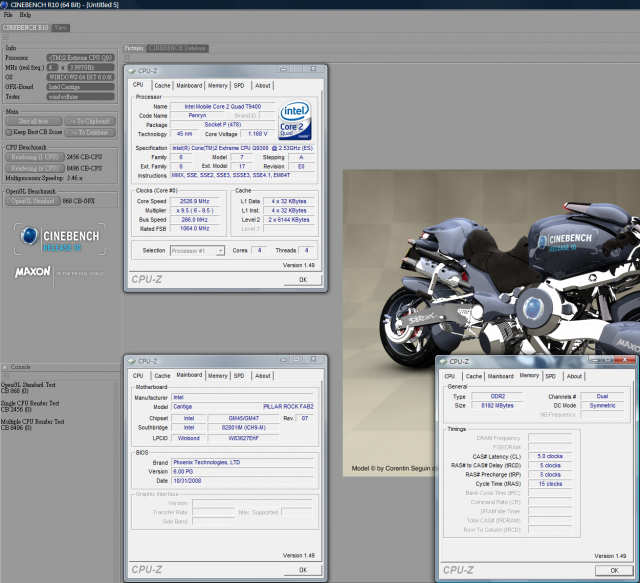Click the Start all tests button
The height and width of the screenshot is (583, 640).
click(33, 121)
